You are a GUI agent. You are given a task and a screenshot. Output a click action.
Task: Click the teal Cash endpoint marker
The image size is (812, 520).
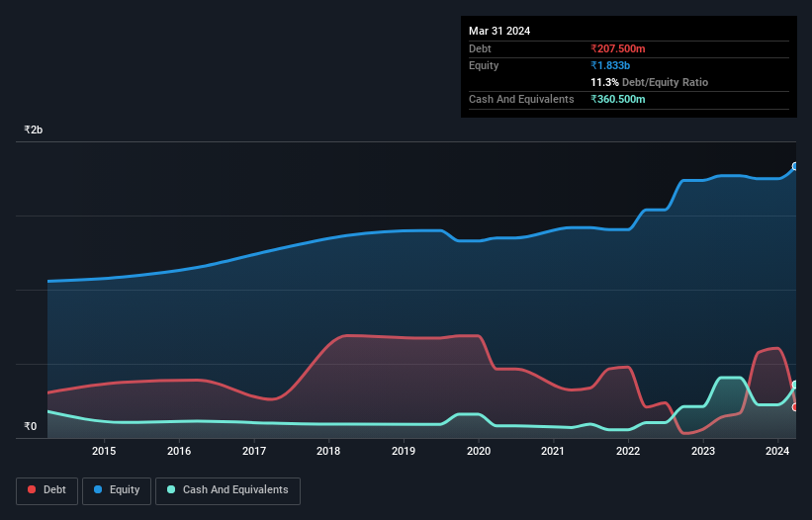(795, 385)
